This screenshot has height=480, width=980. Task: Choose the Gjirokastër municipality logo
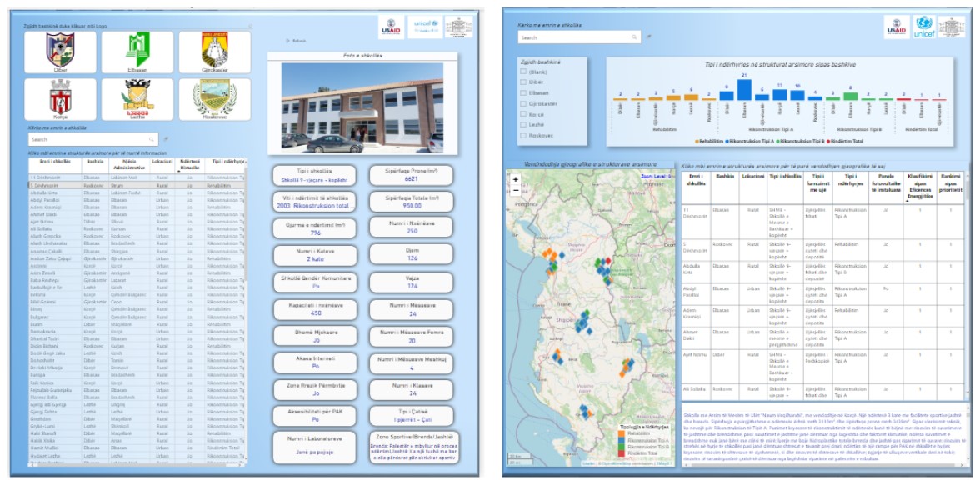click(x=214, y=52)
